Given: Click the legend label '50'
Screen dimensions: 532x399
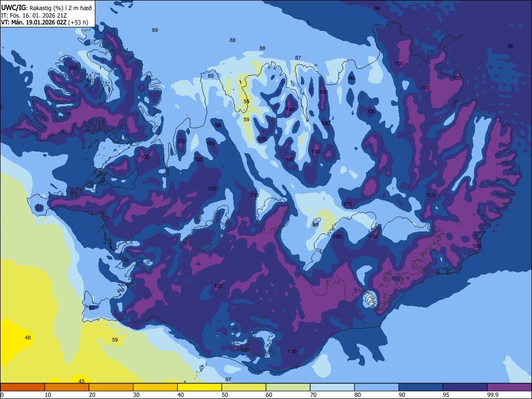Looking at the screenshot, I should click(225, 395).
